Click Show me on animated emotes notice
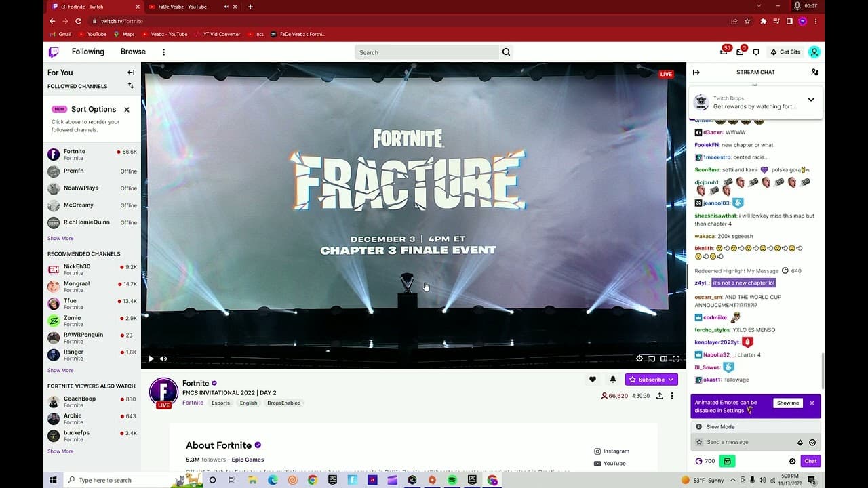 pyautogui.click(x=788, y=403)
